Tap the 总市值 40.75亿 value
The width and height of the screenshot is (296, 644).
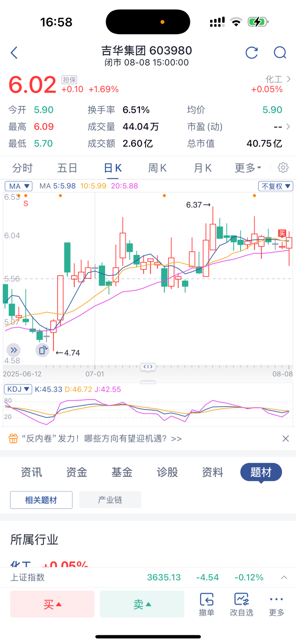(264, 144)
